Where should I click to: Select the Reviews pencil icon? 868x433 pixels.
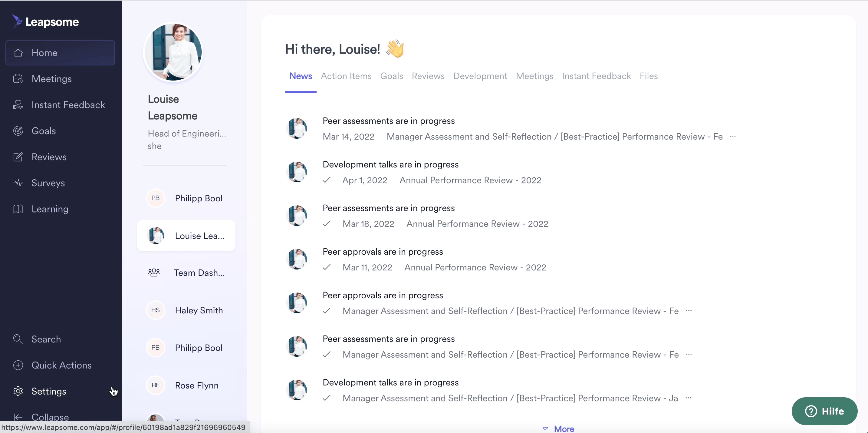pyautogui.click(x=18, y=157)
